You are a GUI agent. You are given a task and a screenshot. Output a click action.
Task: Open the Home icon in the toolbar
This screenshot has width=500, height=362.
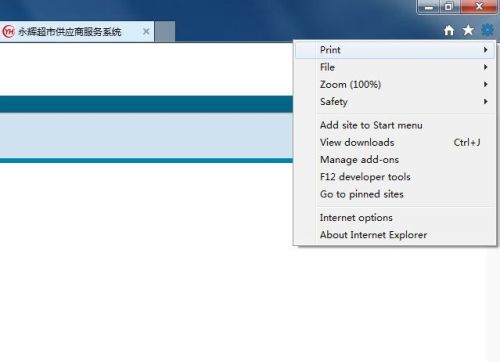(449, 31)
